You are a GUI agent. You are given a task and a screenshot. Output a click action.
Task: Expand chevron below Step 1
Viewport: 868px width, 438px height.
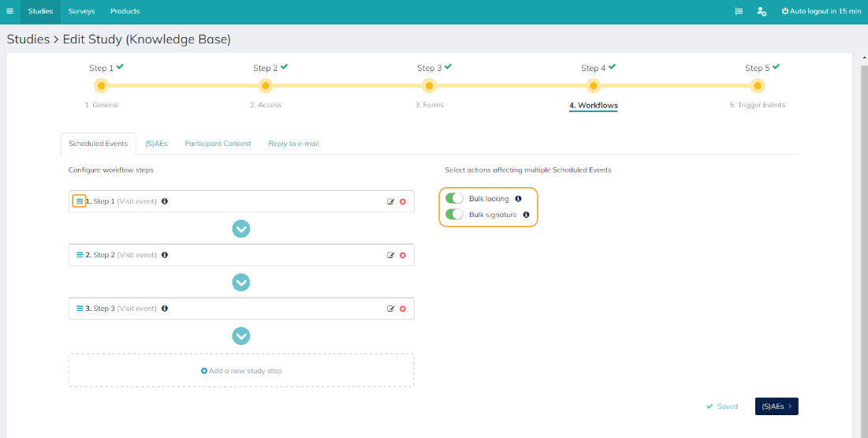241,228
